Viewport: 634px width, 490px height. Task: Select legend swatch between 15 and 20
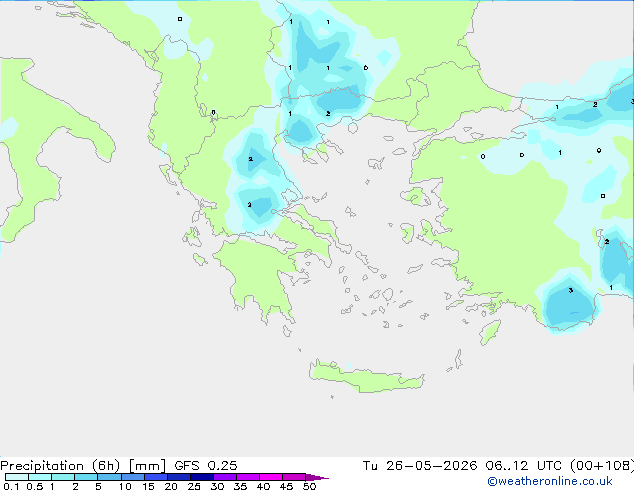pos(156,477)
